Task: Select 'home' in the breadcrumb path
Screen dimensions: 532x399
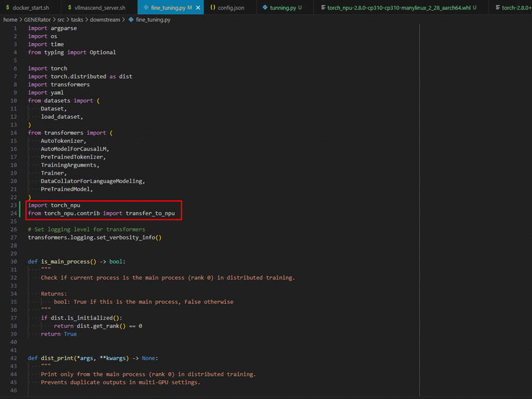Action: pyautogui.click(x=10, y=20)
